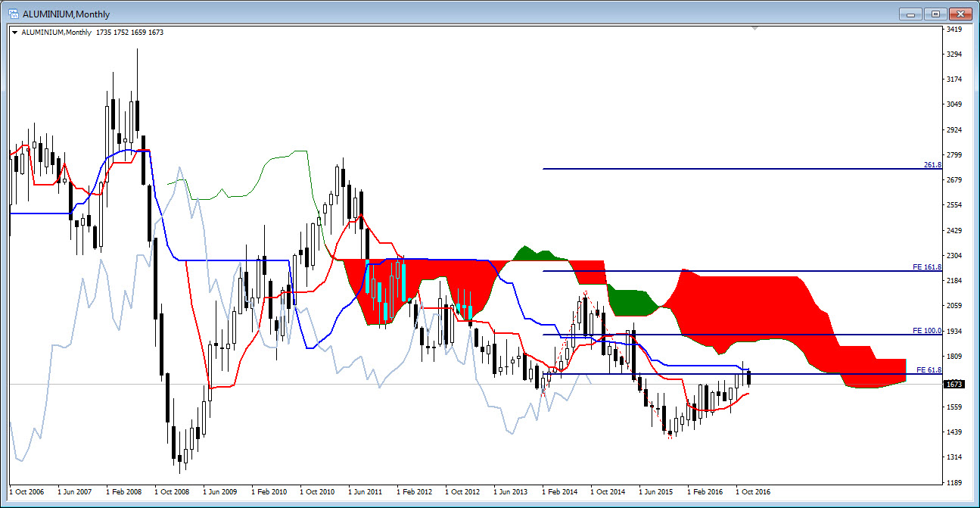
Task: Minimize the ALUMINIUM,Monthly chart window
Action: click(x=910, y=14)
